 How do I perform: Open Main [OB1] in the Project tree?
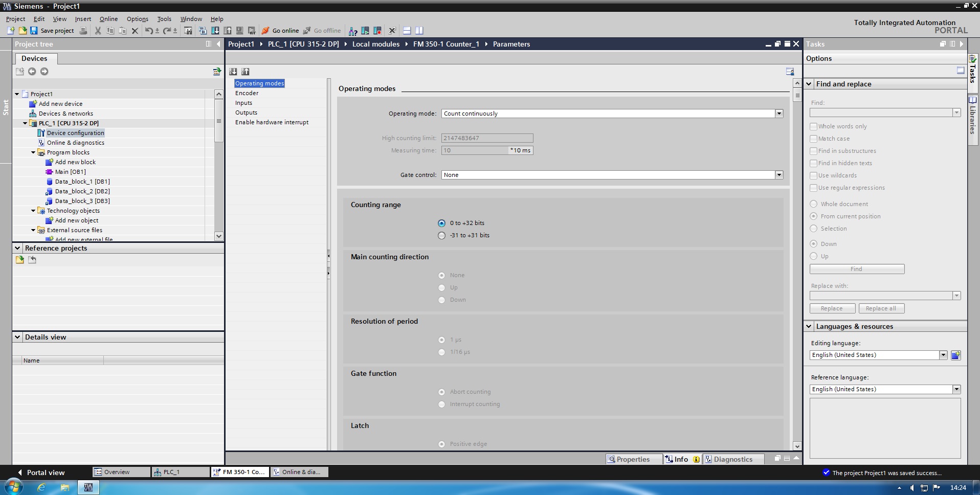click(x=71, y=172)
